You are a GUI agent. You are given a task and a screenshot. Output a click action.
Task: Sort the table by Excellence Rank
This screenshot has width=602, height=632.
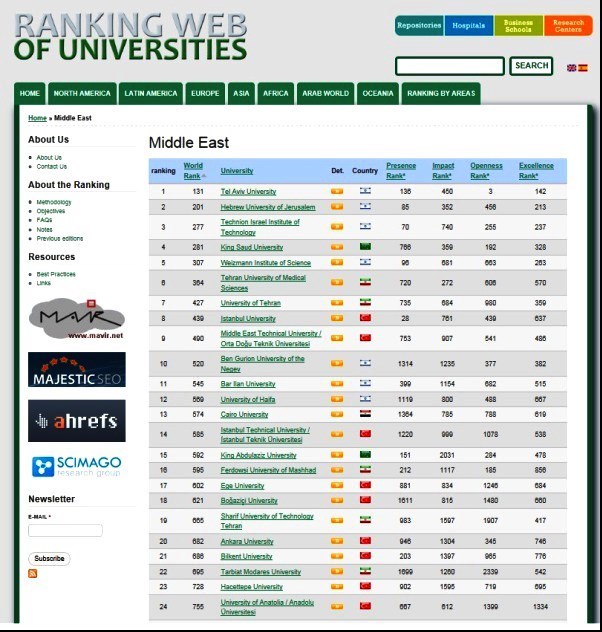coord(536,170)
